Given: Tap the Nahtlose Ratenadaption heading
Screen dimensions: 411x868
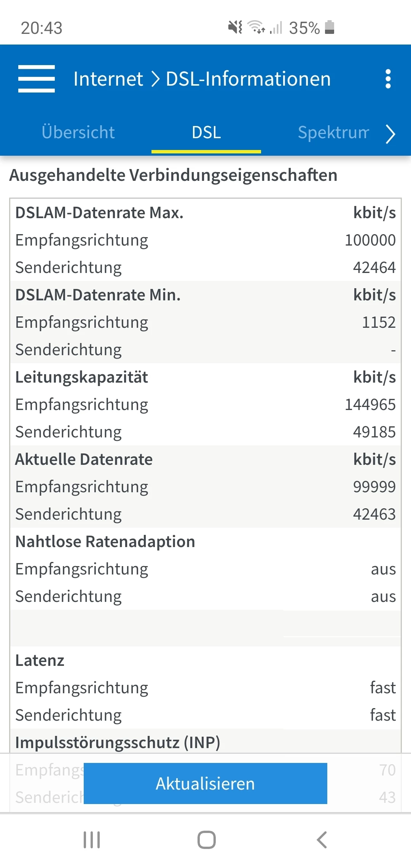Looking at the screenshot, I should point(105,542).
